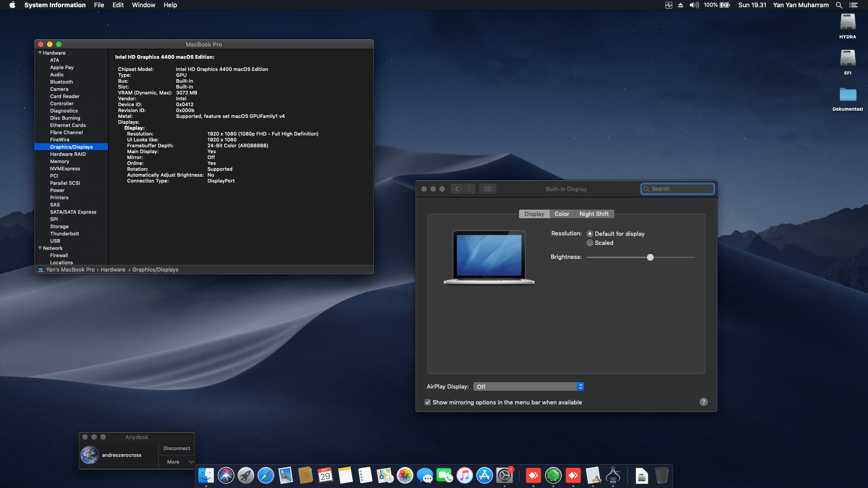
Task: Select Memory in the hardware sidebar
Action: point(60,161)
